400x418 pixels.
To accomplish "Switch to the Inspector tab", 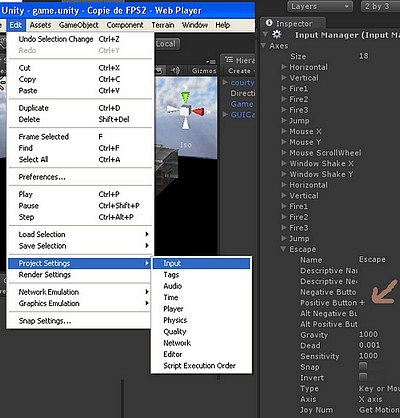I will pyautogui.click(x=293, y=23).
